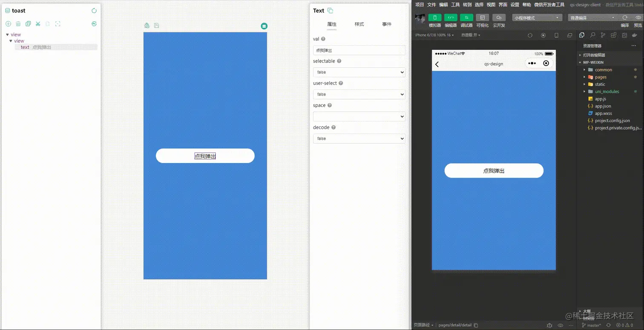Screen dimensions: 644x330
Task: Open the 文件 menu
Action: click(431, 5)
